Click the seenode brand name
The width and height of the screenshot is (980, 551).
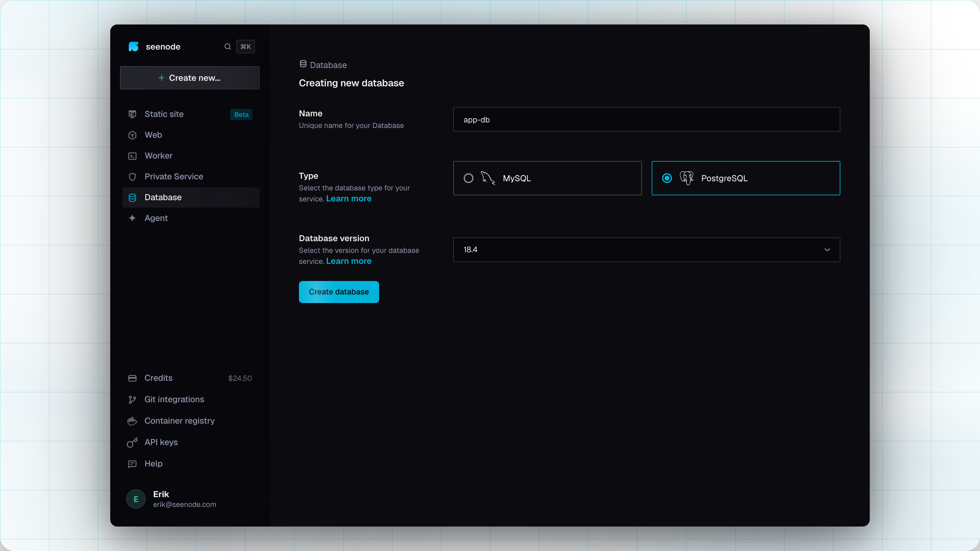[x=163, y=47]
